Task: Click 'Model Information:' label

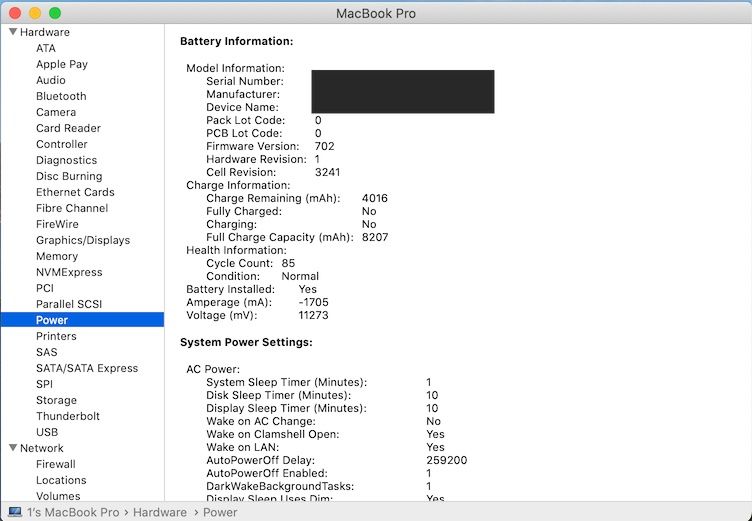Action: pos(235,68)
